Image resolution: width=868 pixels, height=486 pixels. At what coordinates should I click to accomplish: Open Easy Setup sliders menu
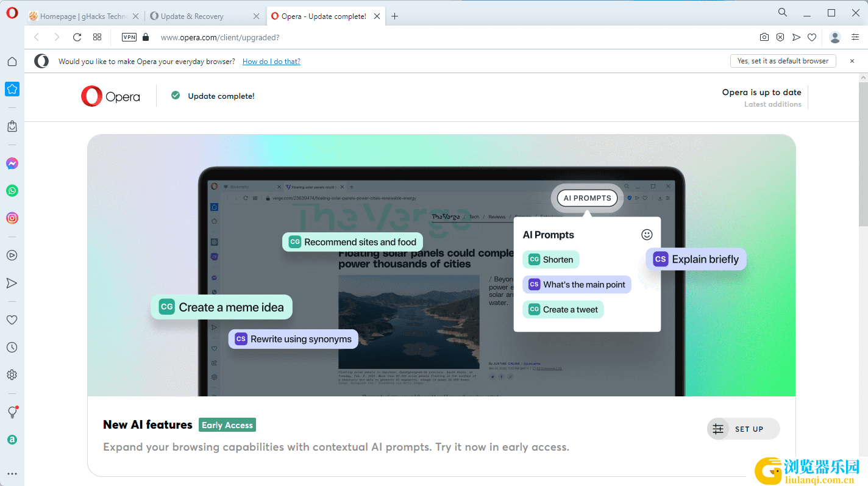855,37
